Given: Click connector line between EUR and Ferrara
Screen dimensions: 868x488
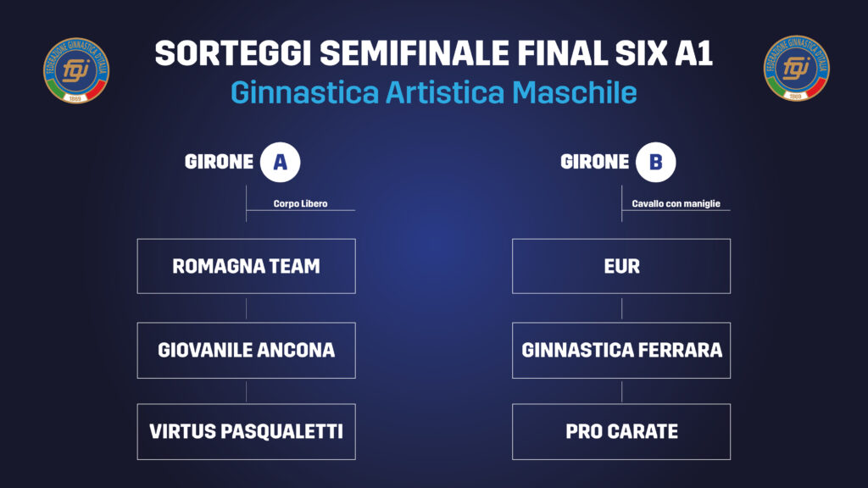Looking at the screenshot, I should coord(621,308).
